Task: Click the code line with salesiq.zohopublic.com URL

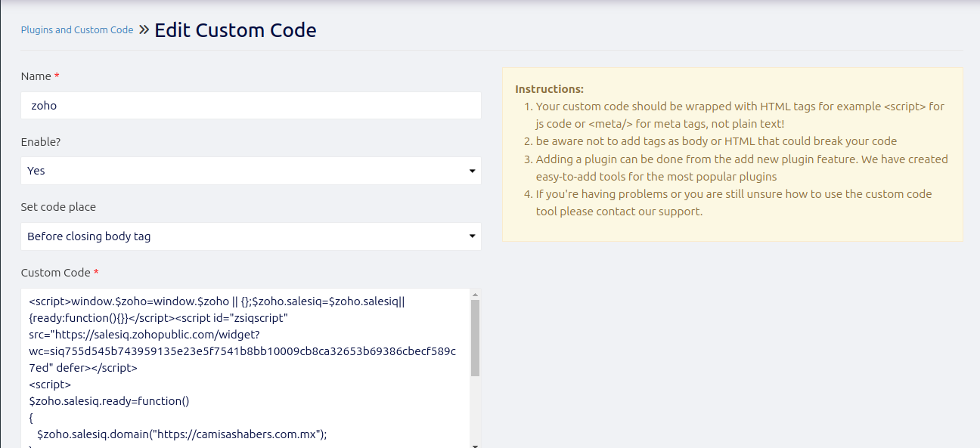Action: click(144, 335)
